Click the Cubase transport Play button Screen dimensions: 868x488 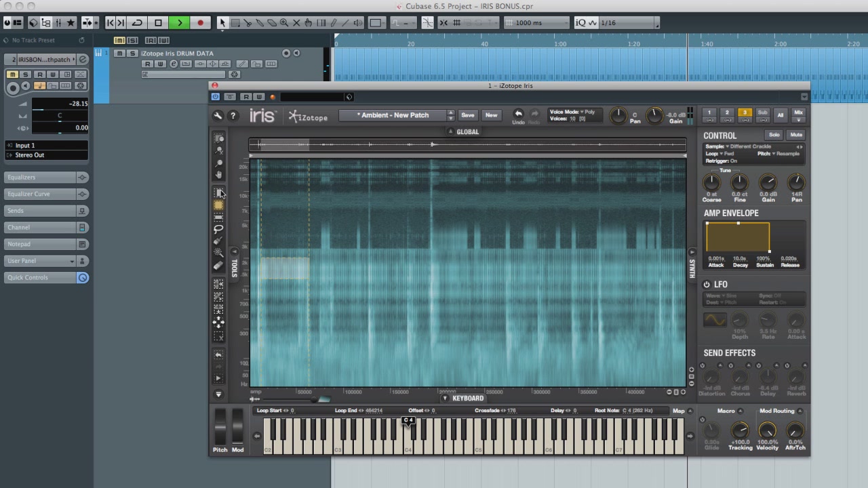point(180,23)
